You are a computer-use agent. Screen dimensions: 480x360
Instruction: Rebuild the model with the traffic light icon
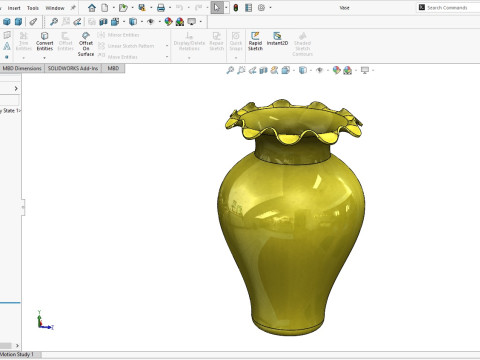236,8
